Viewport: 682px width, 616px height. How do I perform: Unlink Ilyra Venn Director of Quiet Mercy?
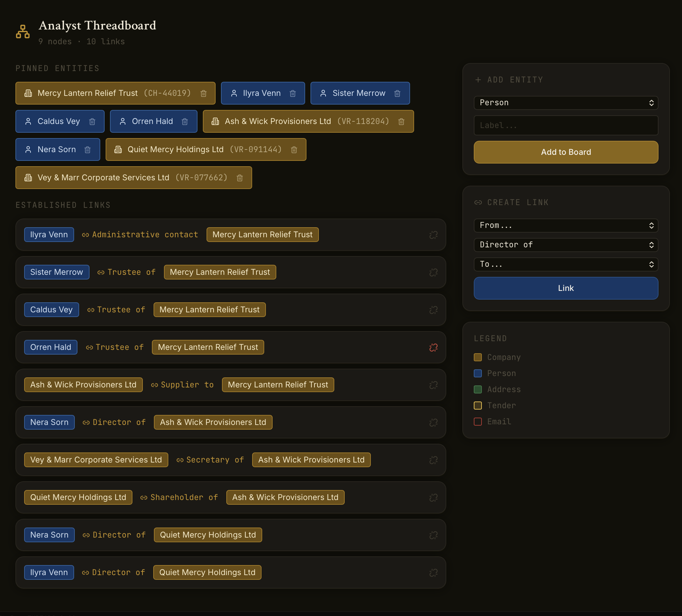[x=433, y=572]
